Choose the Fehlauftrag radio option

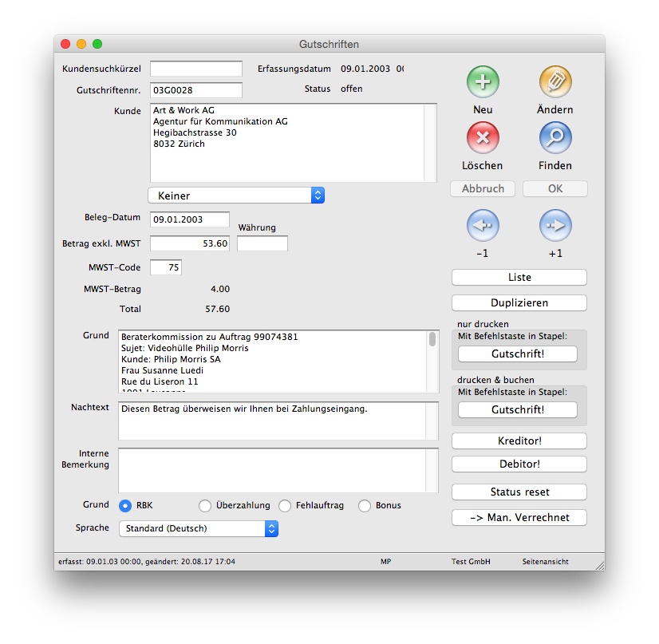point(285,505)
